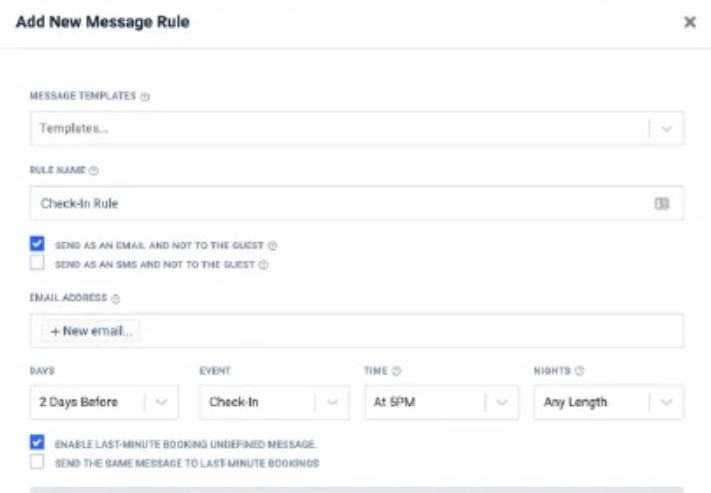This screenshot has width=711, height=493.
Task: Click chevron in the Check-In event dropdown
Action: point(332,402)
